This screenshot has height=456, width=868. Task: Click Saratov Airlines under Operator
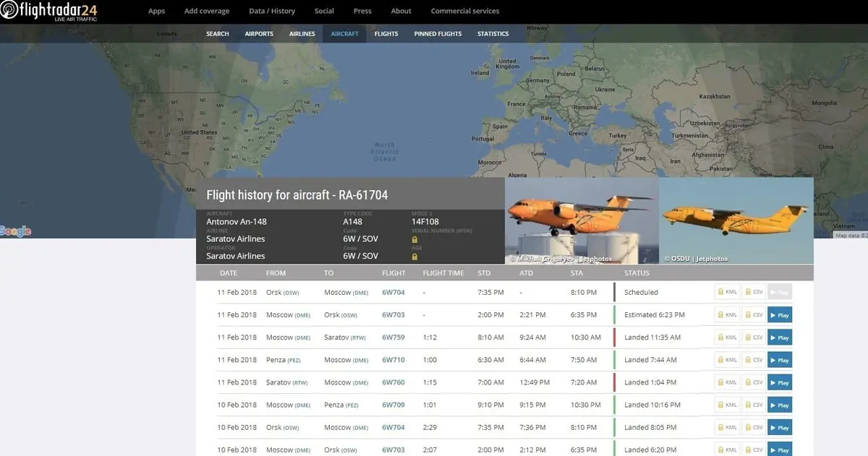point(236,256)
